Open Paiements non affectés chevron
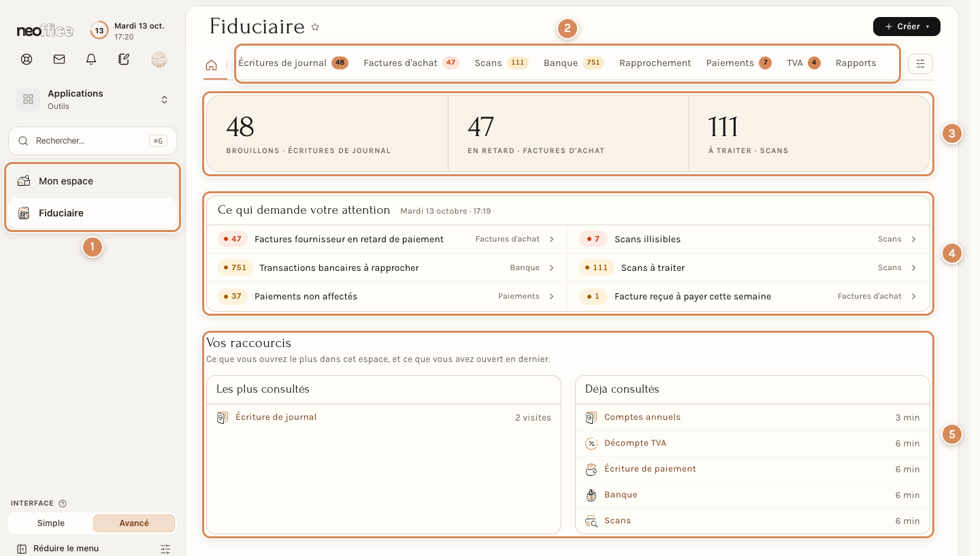 pyautogui.click(x=551, y=297)
